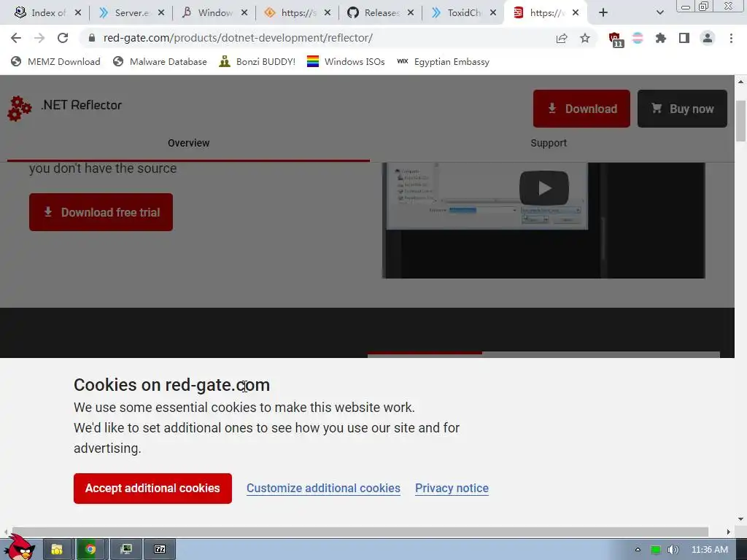The height and width of the screenshot is (560, 747).
Task: Select the Overview page tab
Action: (189, 143)
